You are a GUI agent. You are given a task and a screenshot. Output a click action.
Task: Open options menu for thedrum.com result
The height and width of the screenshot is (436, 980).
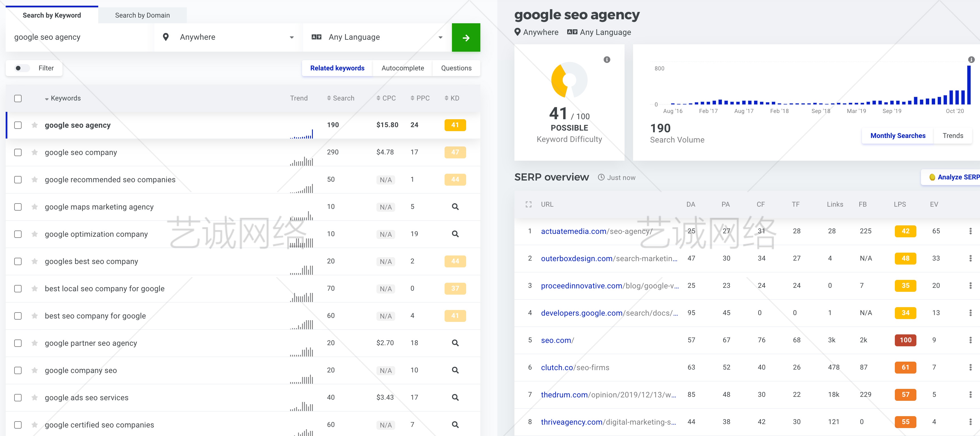(970, 395)
